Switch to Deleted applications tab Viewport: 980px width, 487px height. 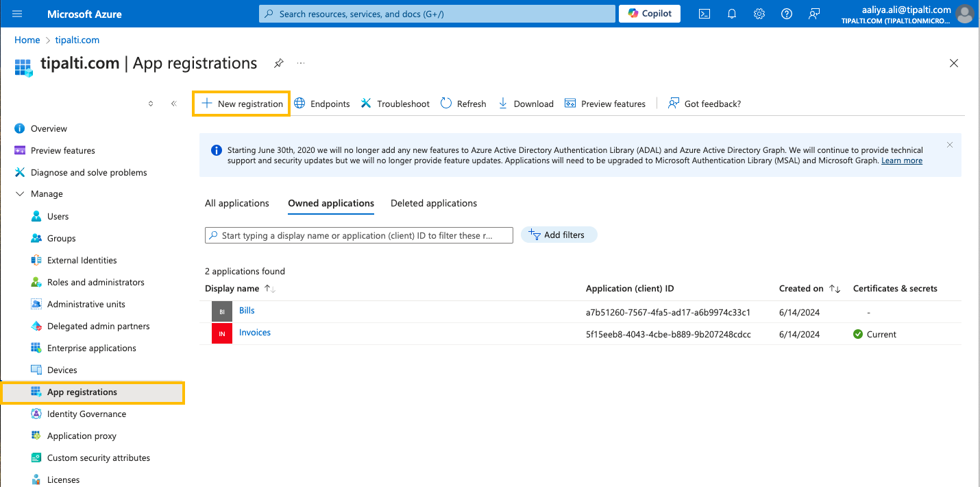[433, 203]
